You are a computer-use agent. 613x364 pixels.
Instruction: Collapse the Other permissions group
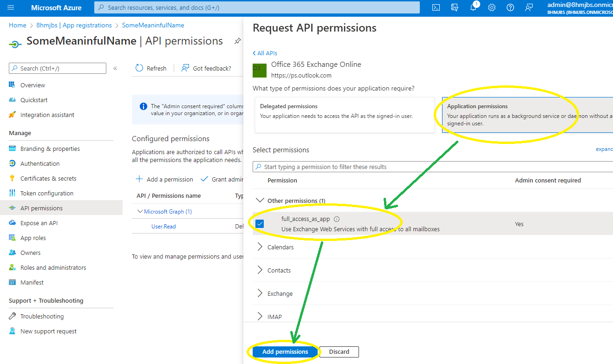click(260, 201)
